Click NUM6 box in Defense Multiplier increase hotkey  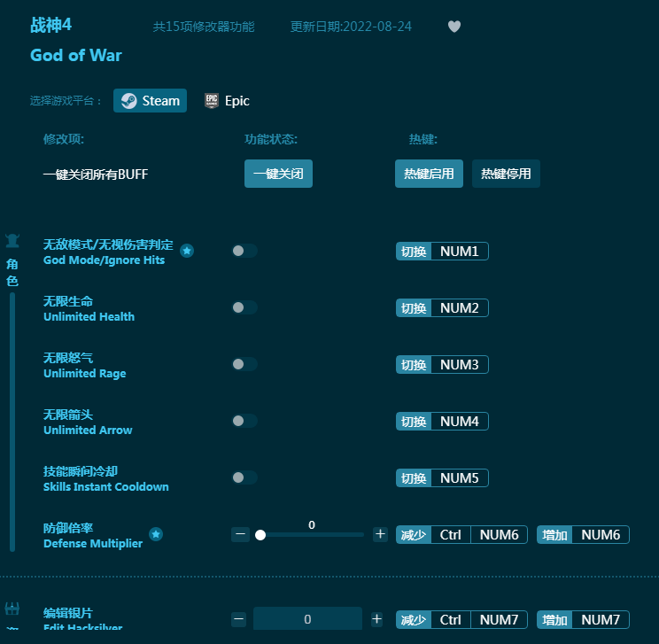point(601,535)
